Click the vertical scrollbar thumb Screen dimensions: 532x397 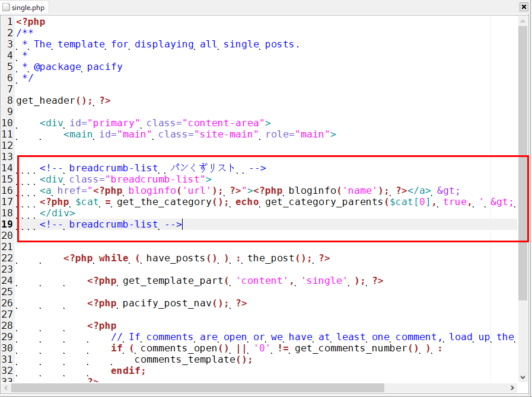click(x=523, y=163)
